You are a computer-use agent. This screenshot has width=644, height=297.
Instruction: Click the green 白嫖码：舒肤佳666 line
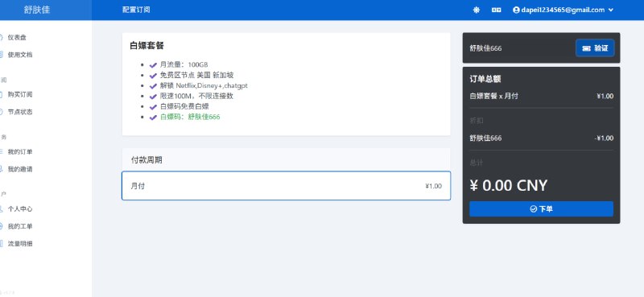(190, 117)
